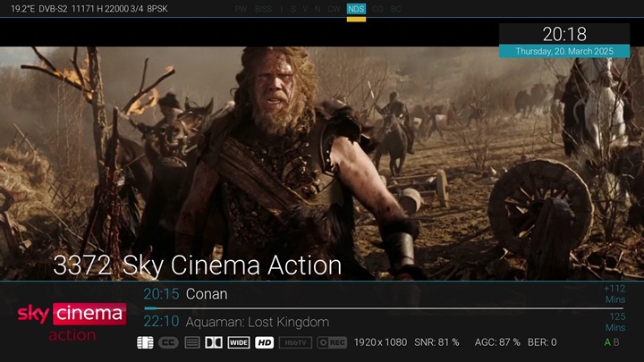Click the green tuner A indicator
This screenshot has height=362, width=644.
pos(607,342)
